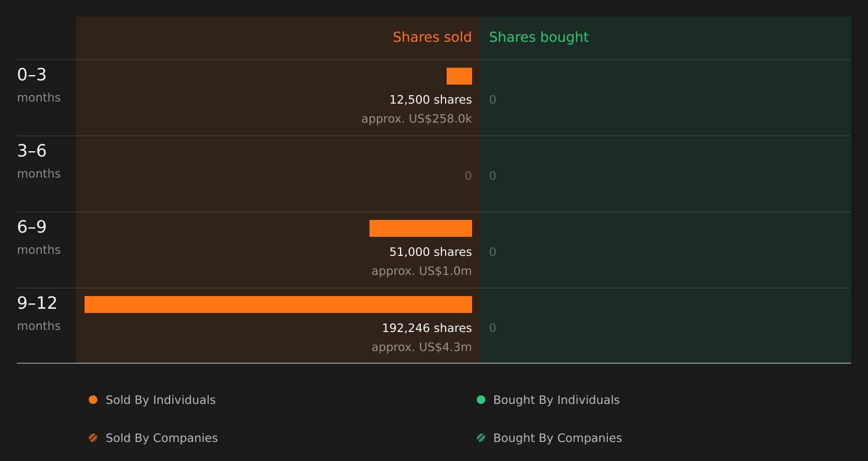The height and width of the screenshot is (461, 868).
Task: Click the shares bought zero in 0–3 months row
Action: [493, 100]
